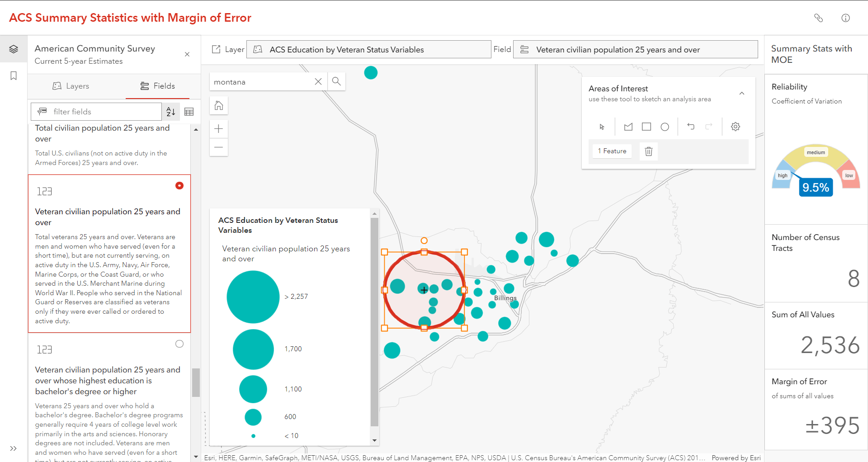This screenshot has height=462, width=868.
Task: Click the search magnifier button
Action: [336, 81]
